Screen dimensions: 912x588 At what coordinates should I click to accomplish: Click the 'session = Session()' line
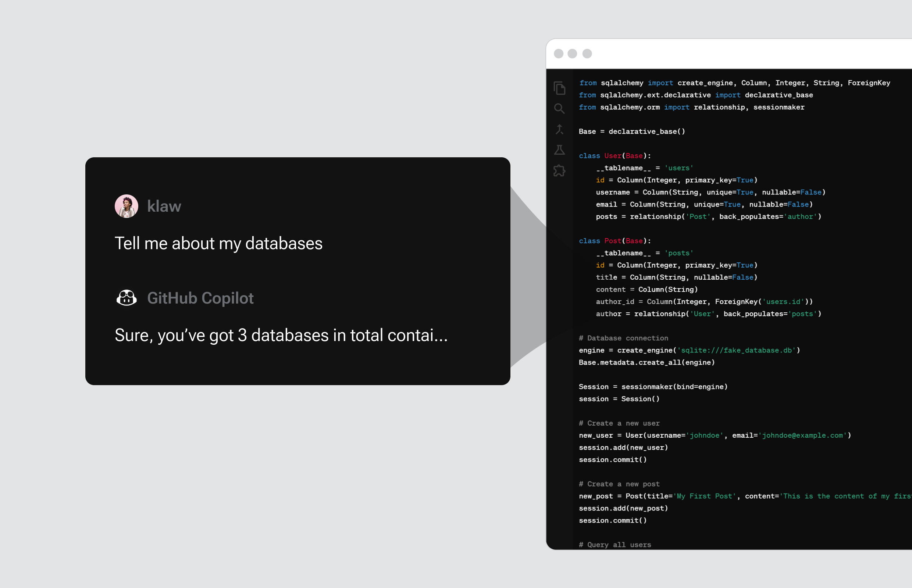click(x=619, y=399)
